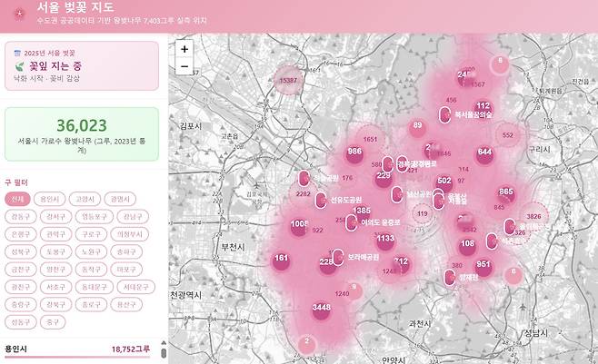Filter by 의정부시 district chip
Image resolution: width=598 pixels, height=364 pixels.
click(x=130, y=234)
